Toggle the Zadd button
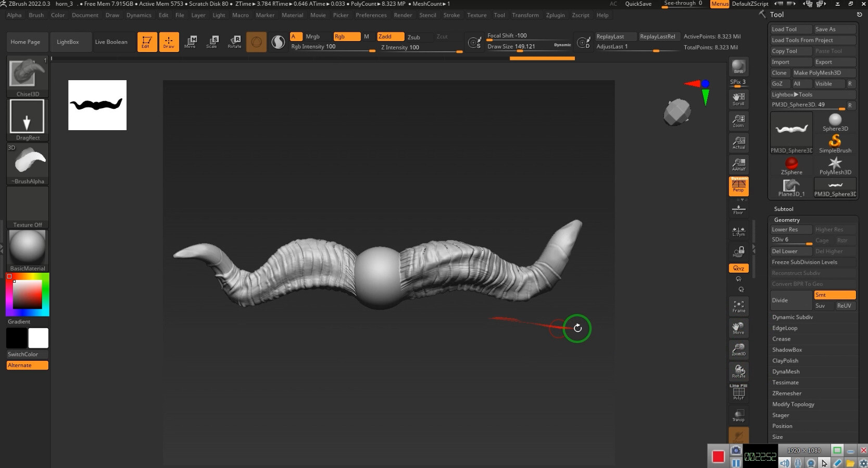This screenshot has height=468, width=868. point(391,36)
